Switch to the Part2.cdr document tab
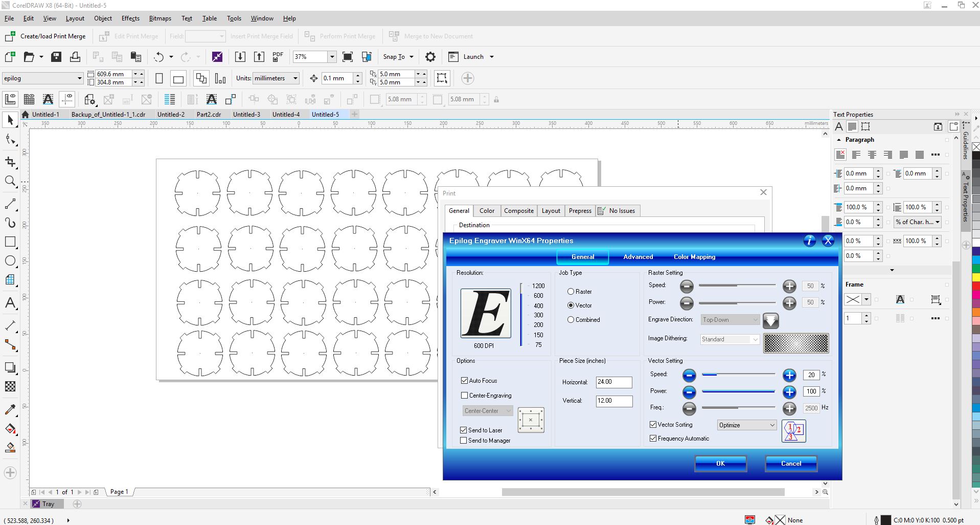The height and width of the screenshot is (525, 980). (209, 115)
